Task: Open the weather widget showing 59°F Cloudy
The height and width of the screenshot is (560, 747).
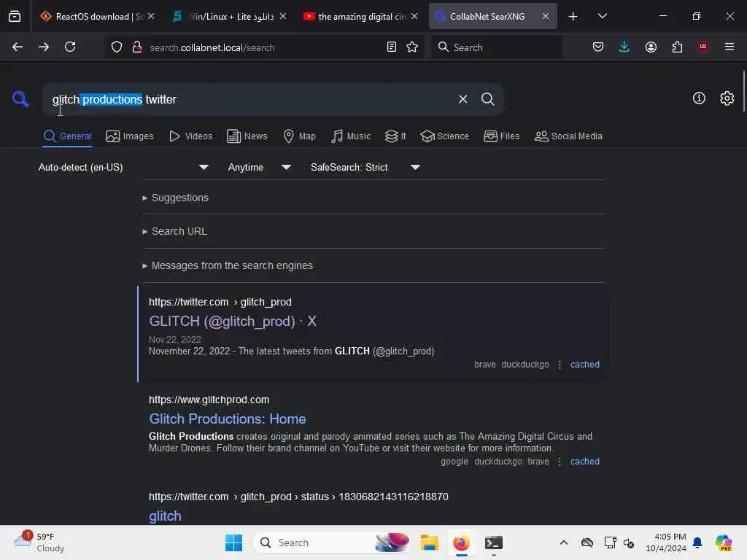Action: pyautogui.click(x=39, y=542)
